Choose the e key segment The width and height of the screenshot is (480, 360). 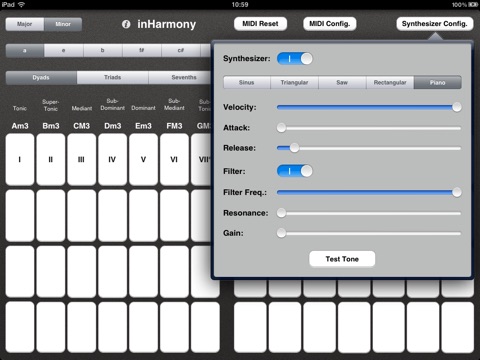63,51
